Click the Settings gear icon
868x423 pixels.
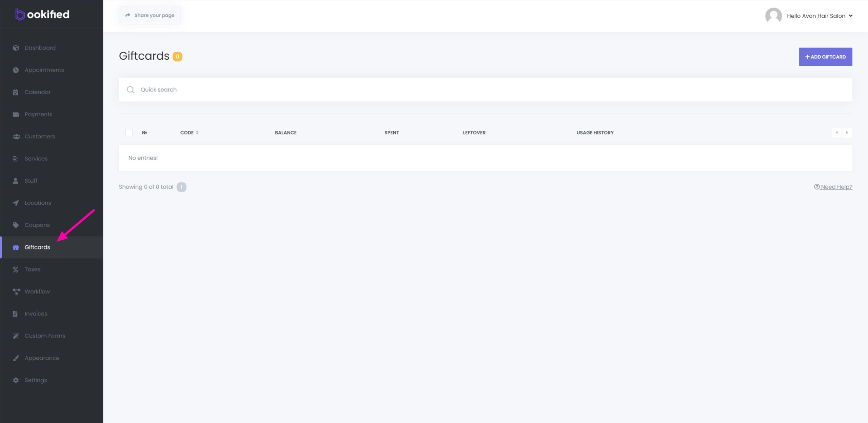tap(16, 380)
